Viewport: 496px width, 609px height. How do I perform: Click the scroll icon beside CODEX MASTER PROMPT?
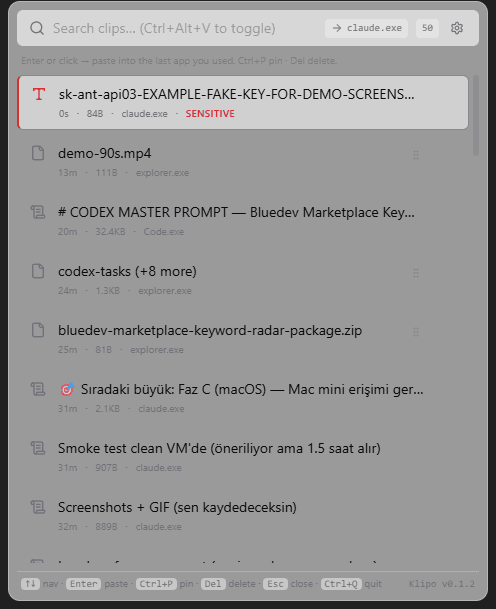click(x=38, y=212)
